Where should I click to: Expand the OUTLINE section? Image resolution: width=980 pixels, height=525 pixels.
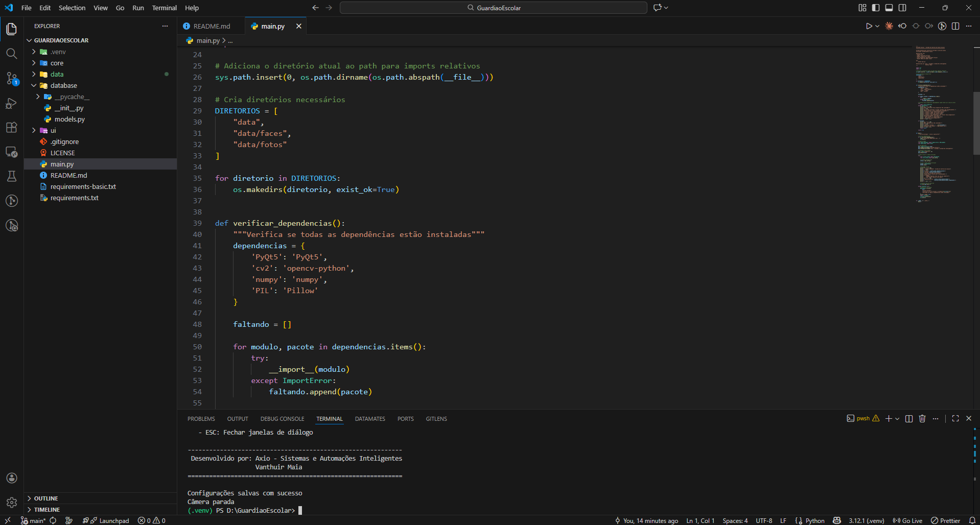click(x=46, y=498)
